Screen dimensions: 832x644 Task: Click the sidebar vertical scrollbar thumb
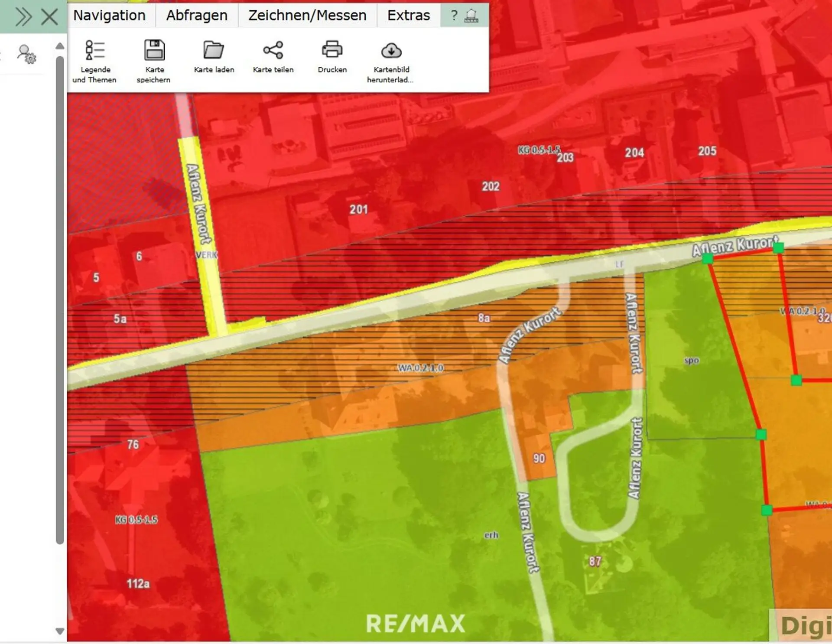coord(60,299)
